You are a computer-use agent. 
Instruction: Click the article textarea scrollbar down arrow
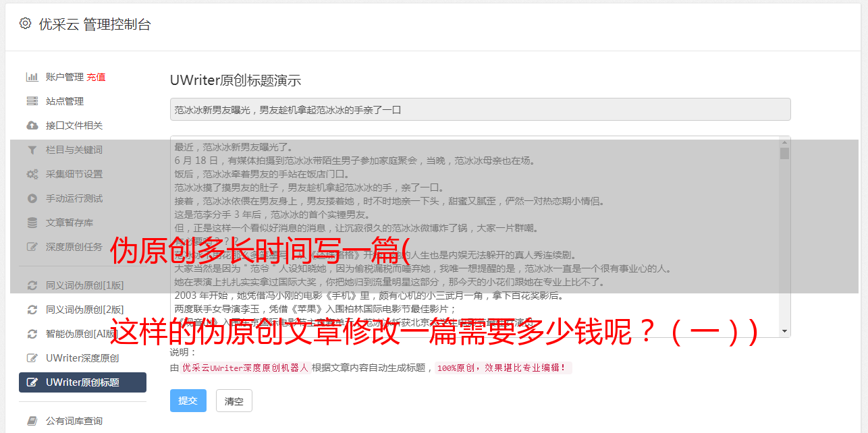[x=784, y=331]
